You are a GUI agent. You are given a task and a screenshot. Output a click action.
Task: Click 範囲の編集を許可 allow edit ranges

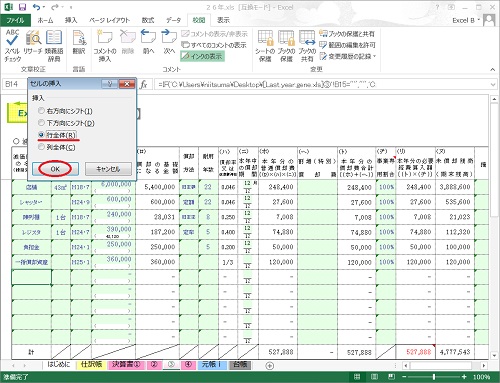point(347,45)
